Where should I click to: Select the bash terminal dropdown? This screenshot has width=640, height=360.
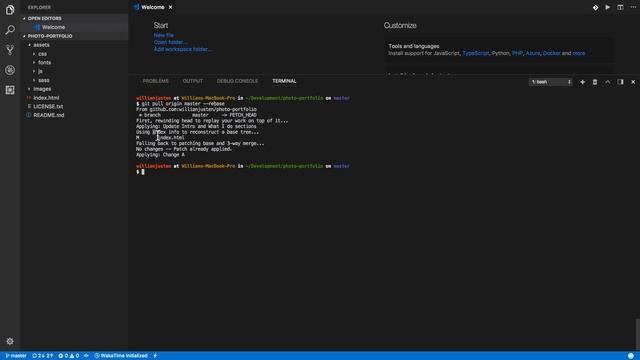pyautogui.click(x=550, y=82)
